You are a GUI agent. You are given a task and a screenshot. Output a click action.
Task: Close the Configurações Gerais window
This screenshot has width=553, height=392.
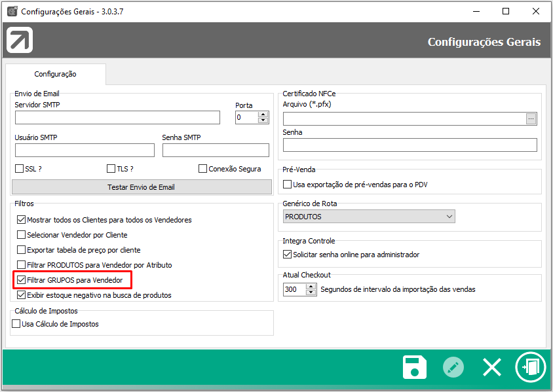point(536,11)
